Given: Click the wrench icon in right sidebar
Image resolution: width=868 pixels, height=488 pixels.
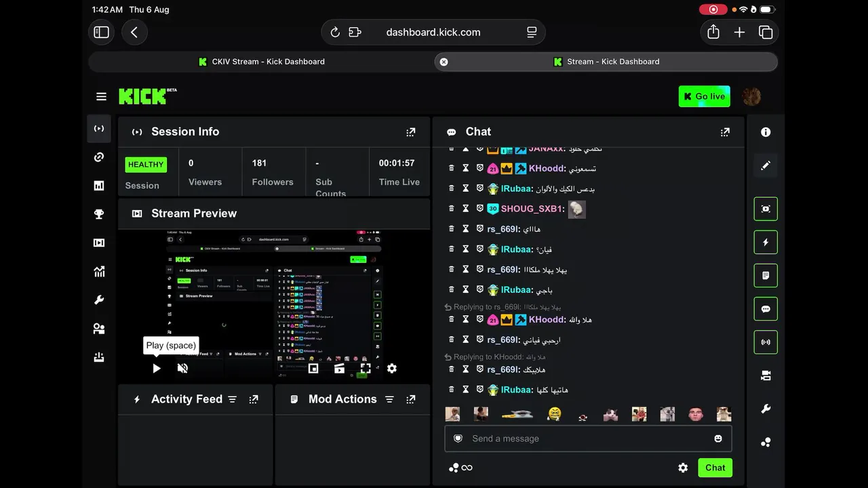Looking at the screenshot, I should pyautogui.click(x=766, y=409).
